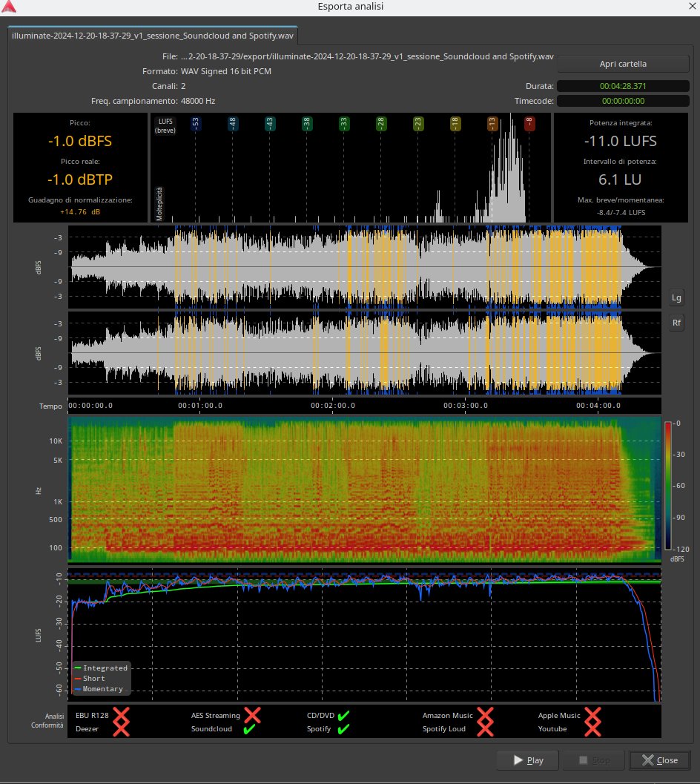Select the illuminate Soundcloud and Spotify.wav tab
Image resolution: width=700 pixels, height=784 pixels.
click(x=153, y=36)
